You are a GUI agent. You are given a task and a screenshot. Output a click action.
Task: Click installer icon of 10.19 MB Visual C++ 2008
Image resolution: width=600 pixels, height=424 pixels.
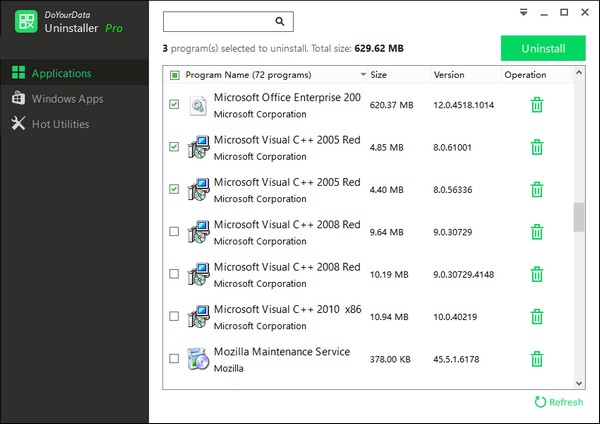click(x=199, y=274)
